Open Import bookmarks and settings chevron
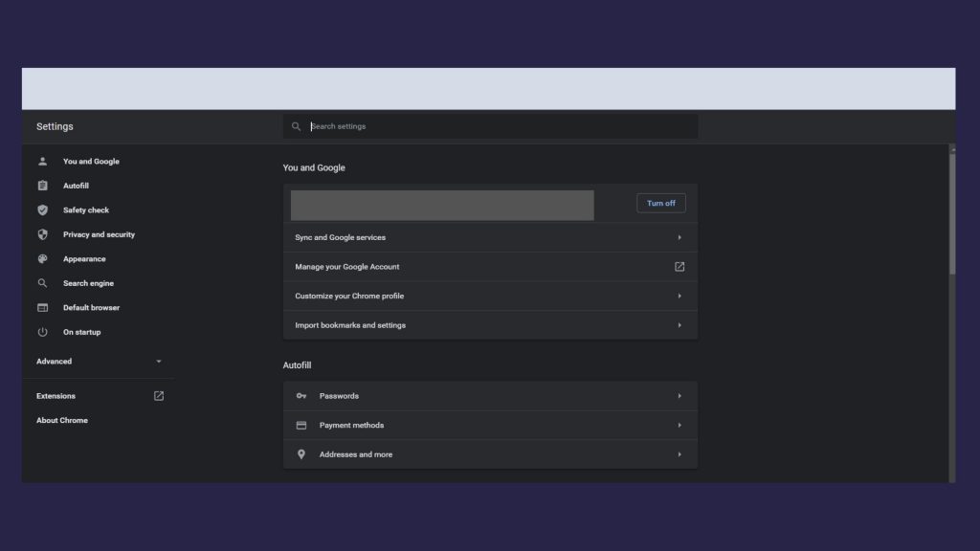The height and width of the screenshot is (551, 980). click(679, 325)
